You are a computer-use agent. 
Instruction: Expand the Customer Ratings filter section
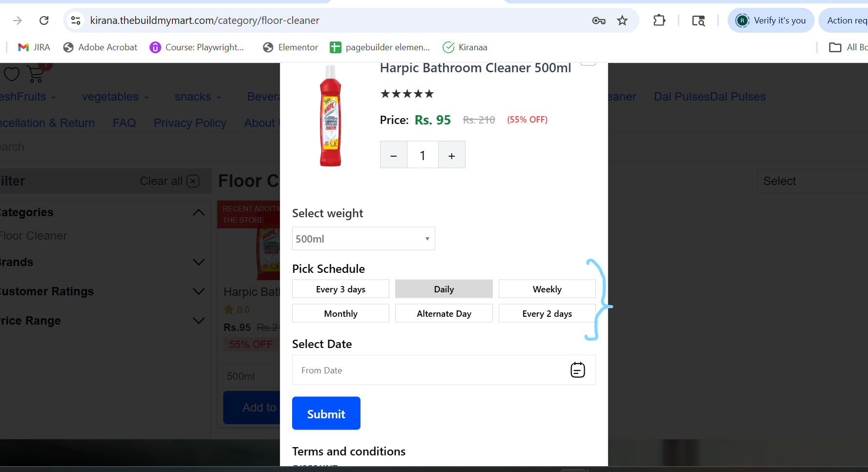pos(199,291)
